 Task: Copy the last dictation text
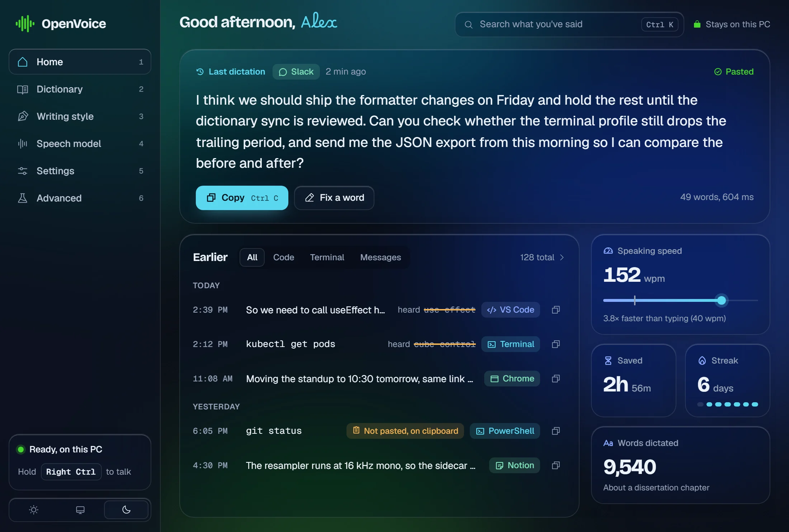click(242, 198)
